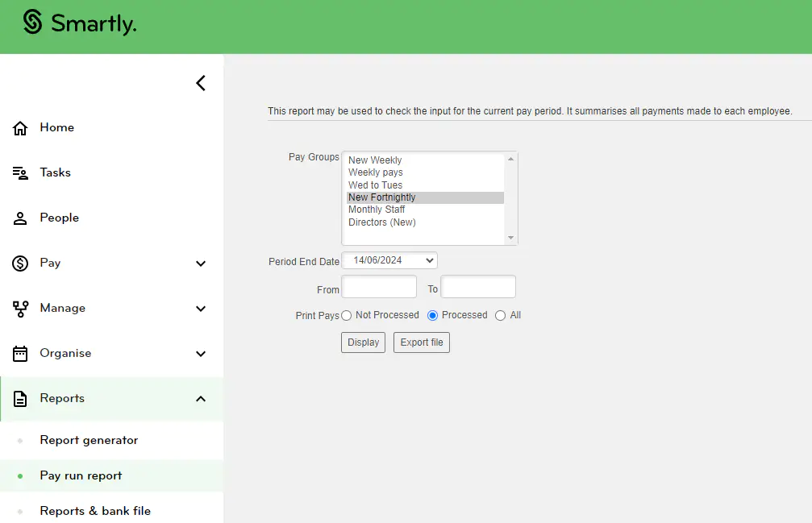The image size is (812, 523).
Task: Click the Manage hierarchy icon
Action: pyautogui.click(x=22, y=308)
